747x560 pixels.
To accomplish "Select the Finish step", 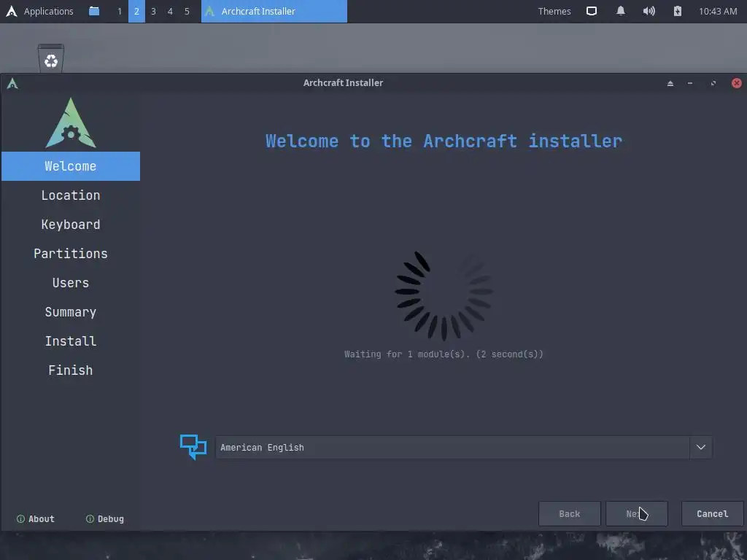I will (71, 370).
